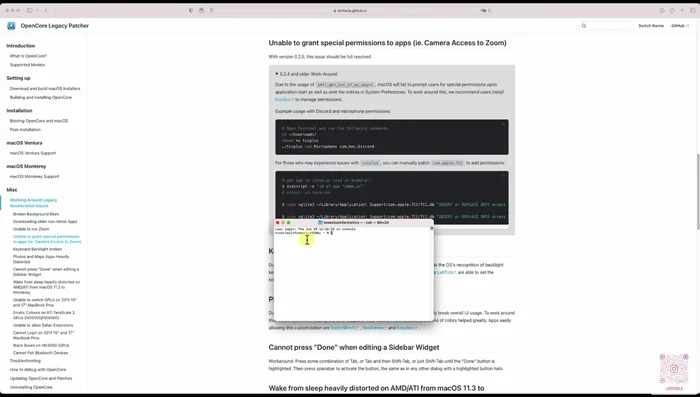The image size is (700, 397).
Task: Open the LabTick link
Action: [x=446, y=272]
